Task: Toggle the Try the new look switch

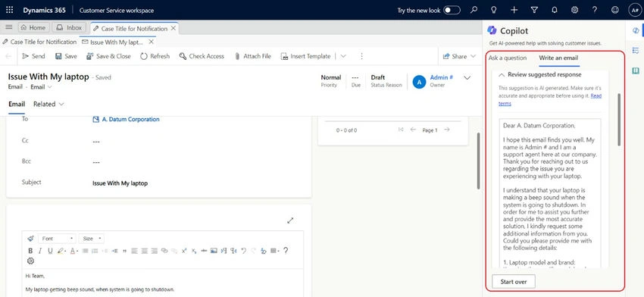Action: [452, 11]
